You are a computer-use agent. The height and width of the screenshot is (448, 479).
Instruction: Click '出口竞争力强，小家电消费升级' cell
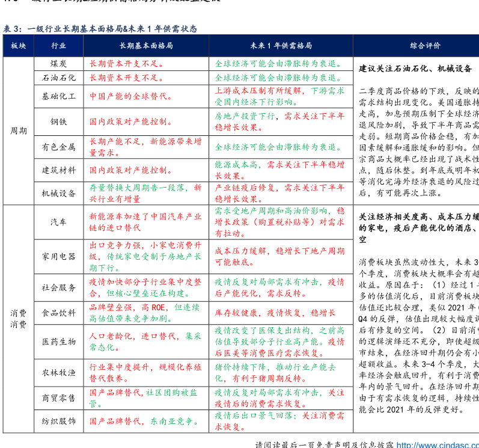145,257
